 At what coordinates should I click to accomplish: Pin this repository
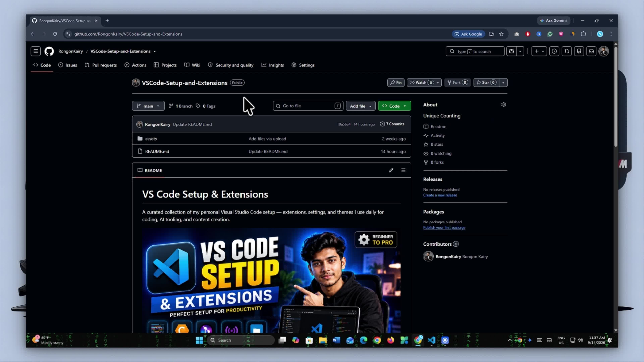click(396, 83)
